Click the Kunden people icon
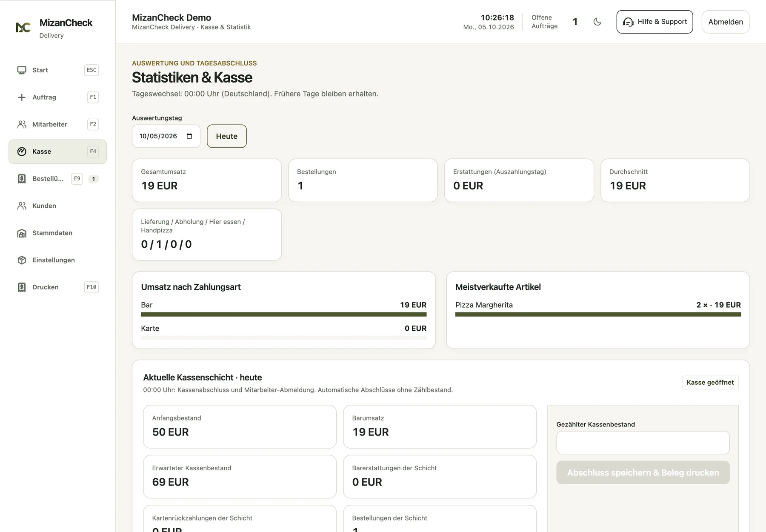The width and height of the screenshot is (766, 532). 22,206
